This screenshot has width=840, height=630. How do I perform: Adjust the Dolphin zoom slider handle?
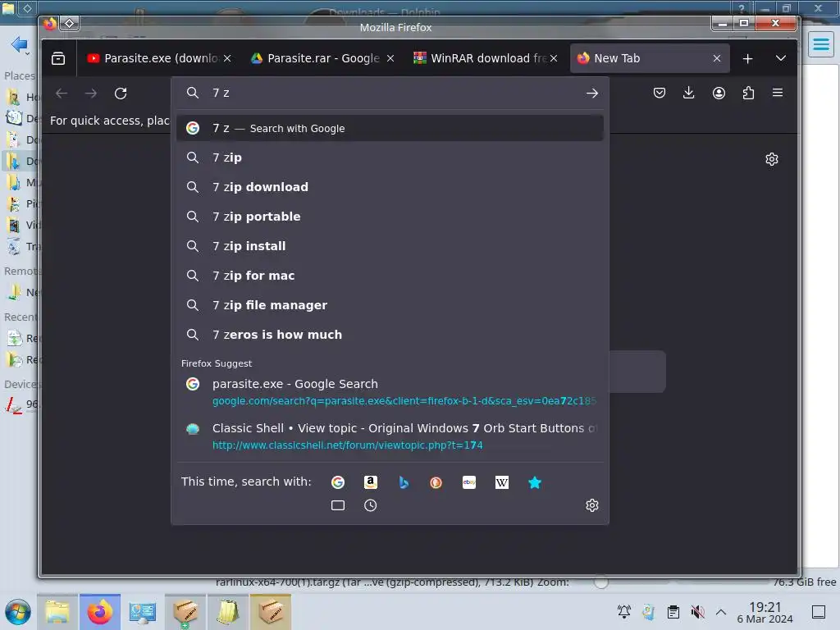(601, 582)
